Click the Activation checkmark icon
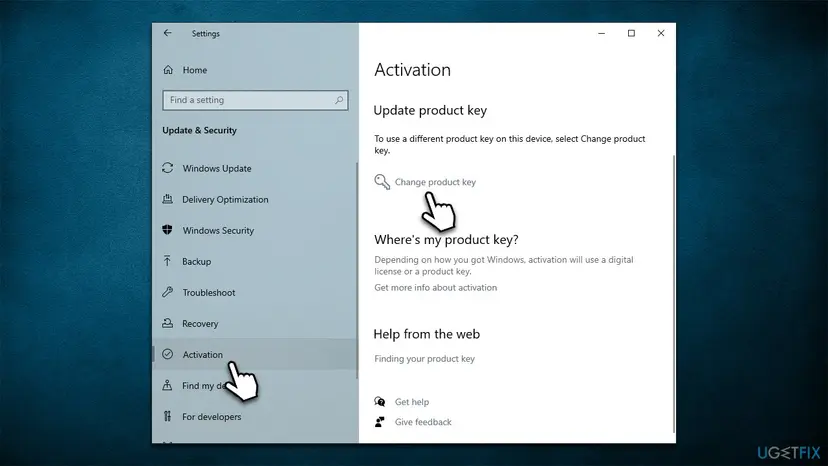 tap(167, 354)
